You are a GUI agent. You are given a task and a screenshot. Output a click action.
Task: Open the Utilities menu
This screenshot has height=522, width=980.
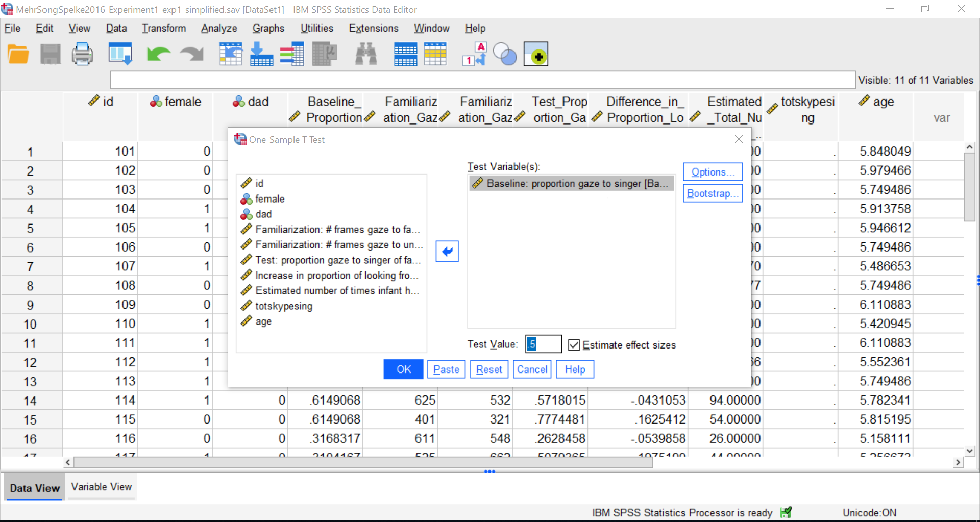coord(317,28)
